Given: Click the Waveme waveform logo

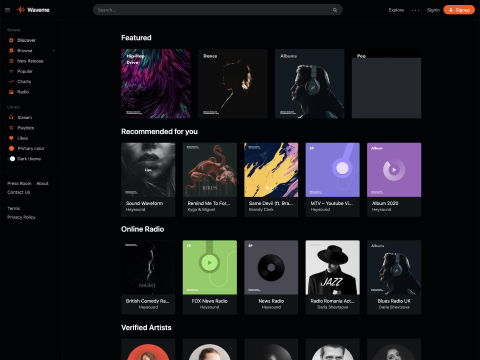Looking at the screenshot, I should point(21,10).
